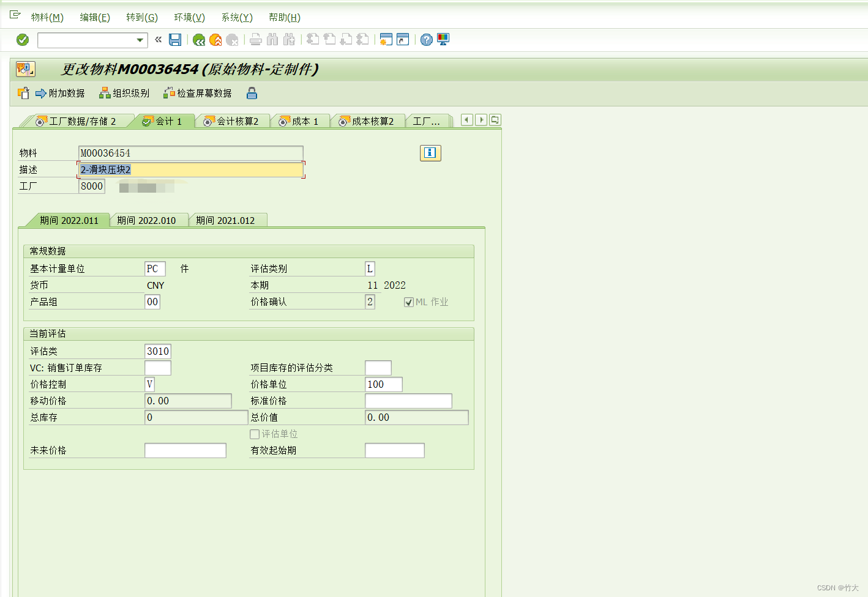
Task: Uncheck the ML 作业 checkbox
Action: coord(408,301)
